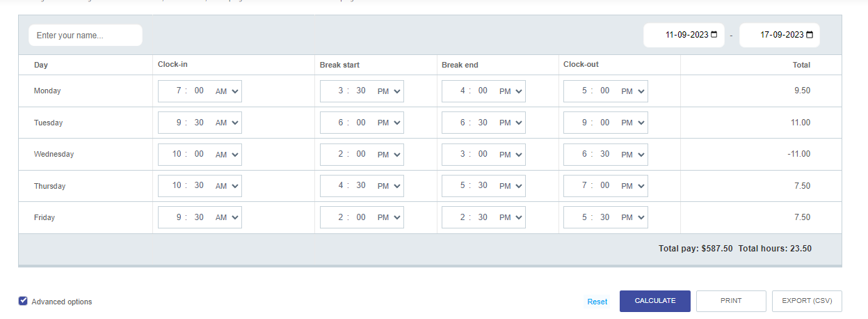Viewport: 868px width, 319px height.
Task: Select Wednesday clock-out minutes 30
Action: [x=604, y=154]
